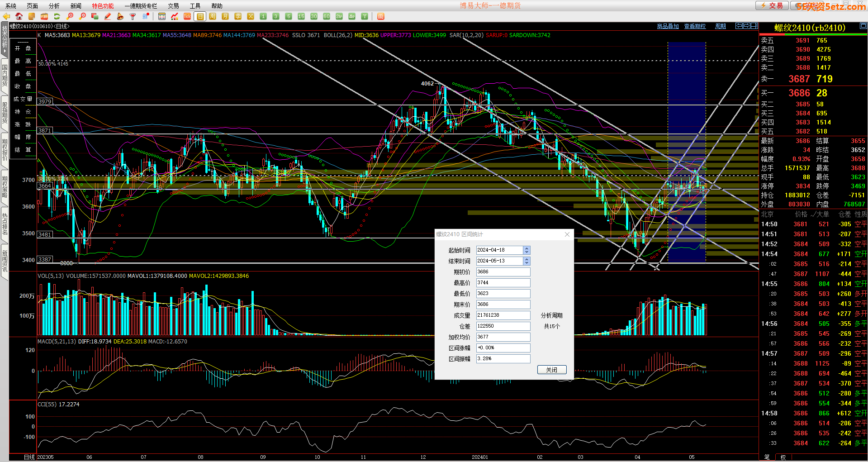868x462 pixels.
Task: Close the 区间统计 dialog with X
Action: (567, 234)
